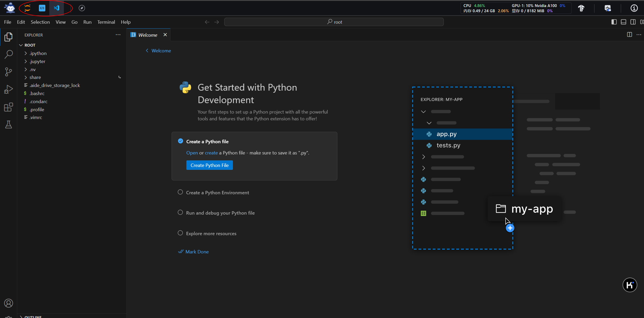Open the Terminal menu
The width and height of the screenshot is (644, 318).
[x=106, y=22]
